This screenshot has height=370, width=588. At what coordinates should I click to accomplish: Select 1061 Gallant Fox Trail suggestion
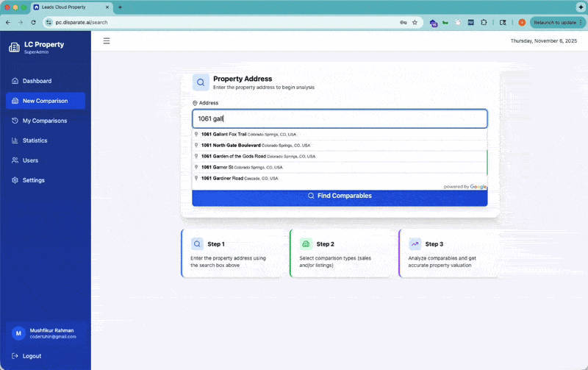pos(340,135)
